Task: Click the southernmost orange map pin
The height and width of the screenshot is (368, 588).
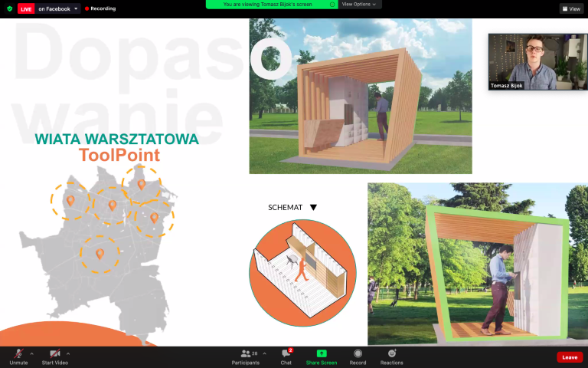Action: click(x=100, y=254)
